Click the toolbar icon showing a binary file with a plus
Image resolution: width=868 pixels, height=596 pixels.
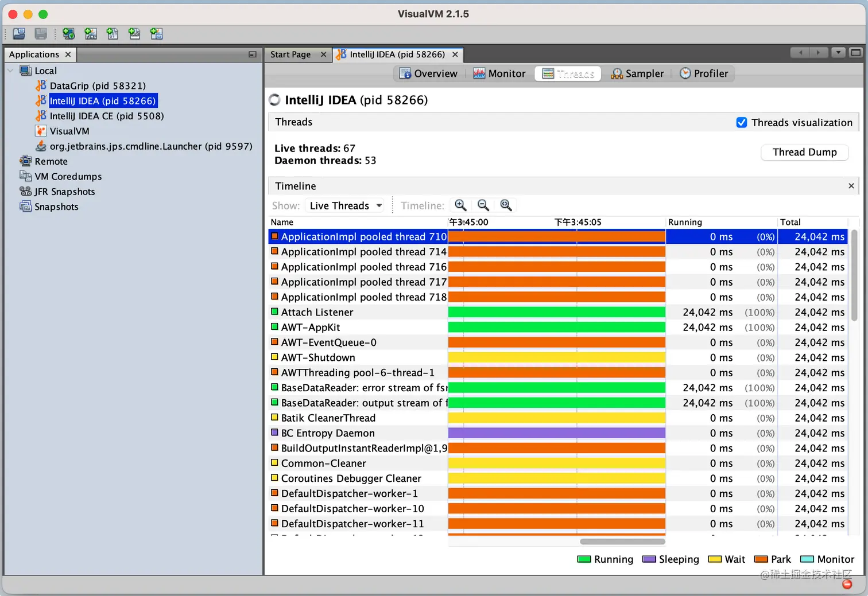(x=113, y=34)
